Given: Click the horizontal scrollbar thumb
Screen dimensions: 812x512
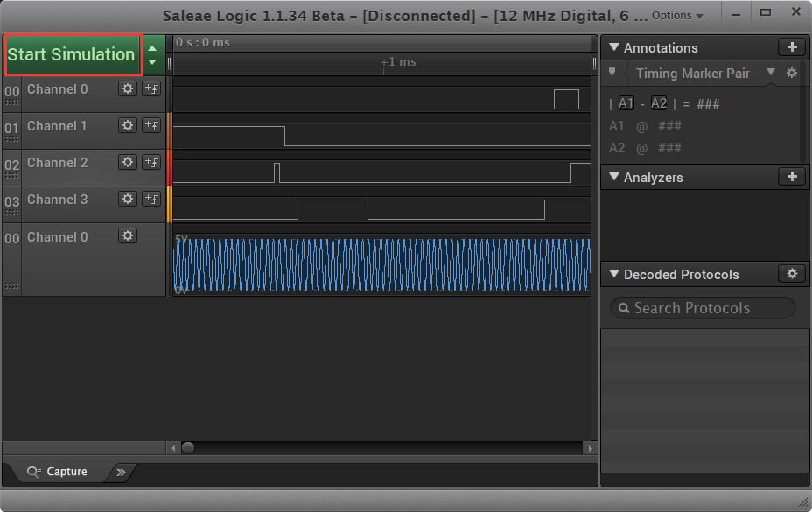Looking at the screenshot, I should coord(188,448).
